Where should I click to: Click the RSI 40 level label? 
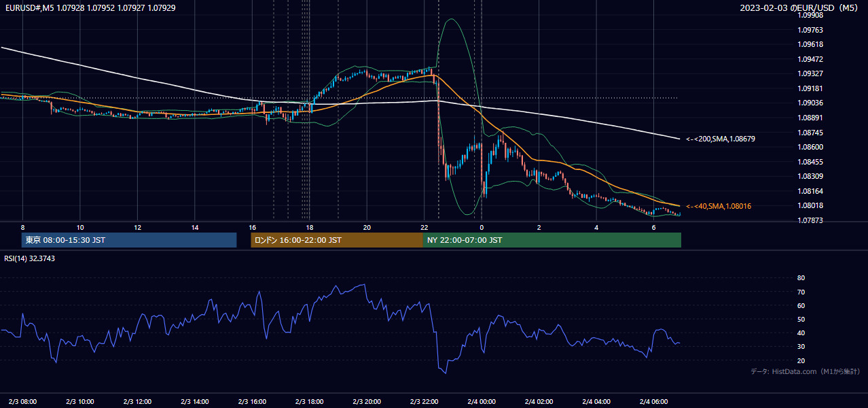[x=801, y=333]
